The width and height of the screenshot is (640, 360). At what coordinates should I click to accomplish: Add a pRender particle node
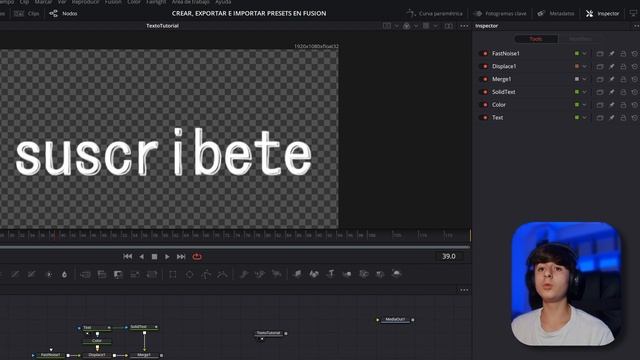pos(276,274)
